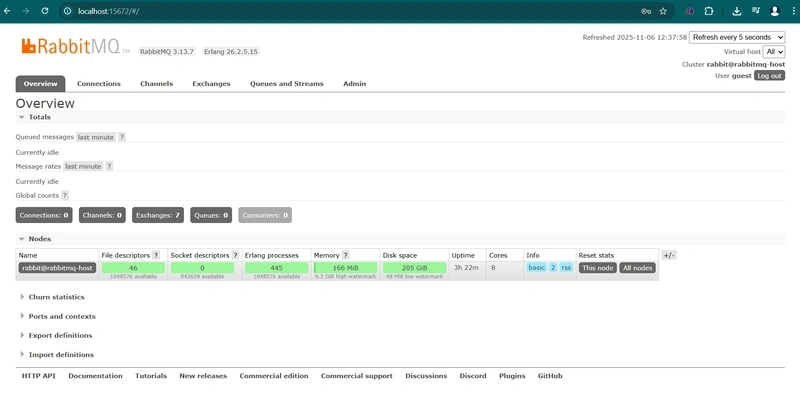The height and width of the screenshot is (398, 800).
Task: Open the browser three-dot menu
Action: tap(794, 11)
